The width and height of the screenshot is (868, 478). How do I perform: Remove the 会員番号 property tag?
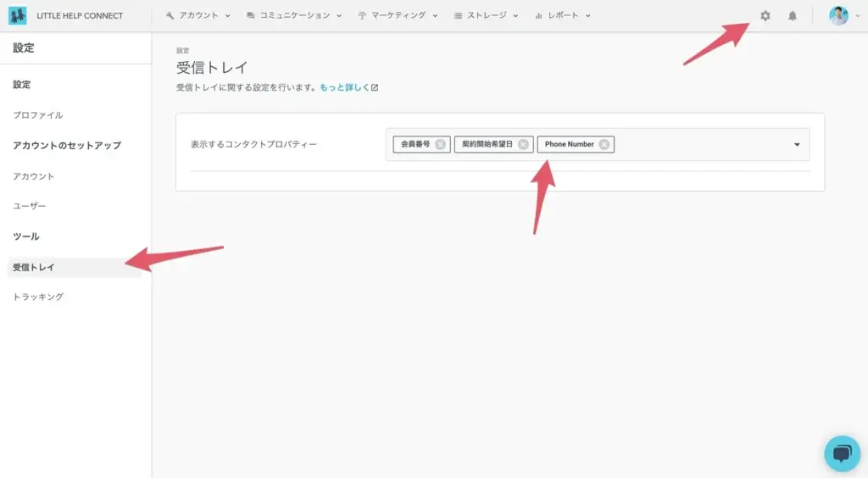pyautogui.click(x=440, y=144)
